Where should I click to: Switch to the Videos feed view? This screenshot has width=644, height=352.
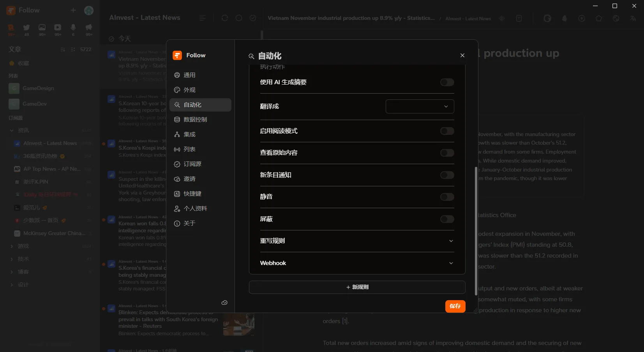coord(57,27)
